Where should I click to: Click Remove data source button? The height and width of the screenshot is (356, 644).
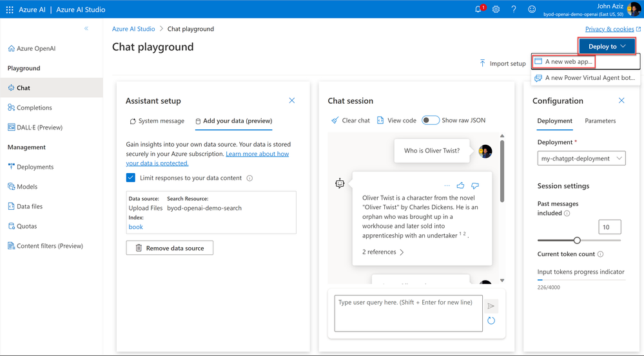[170, 248]
